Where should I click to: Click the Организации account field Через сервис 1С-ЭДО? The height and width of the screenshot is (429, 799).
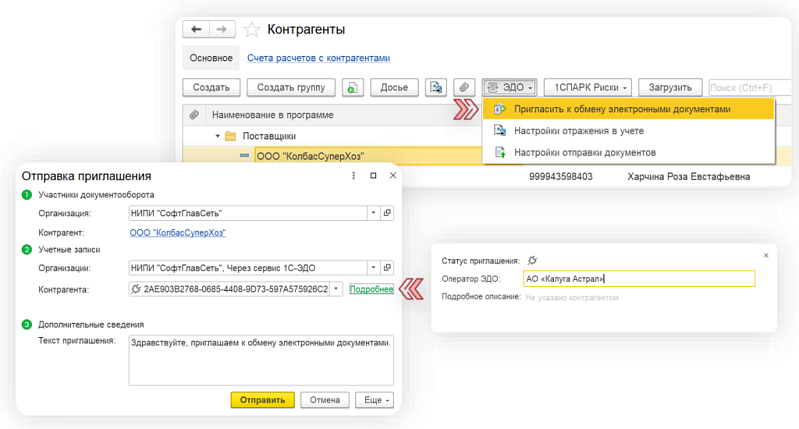pyautogui.click(x=248, y=267)
